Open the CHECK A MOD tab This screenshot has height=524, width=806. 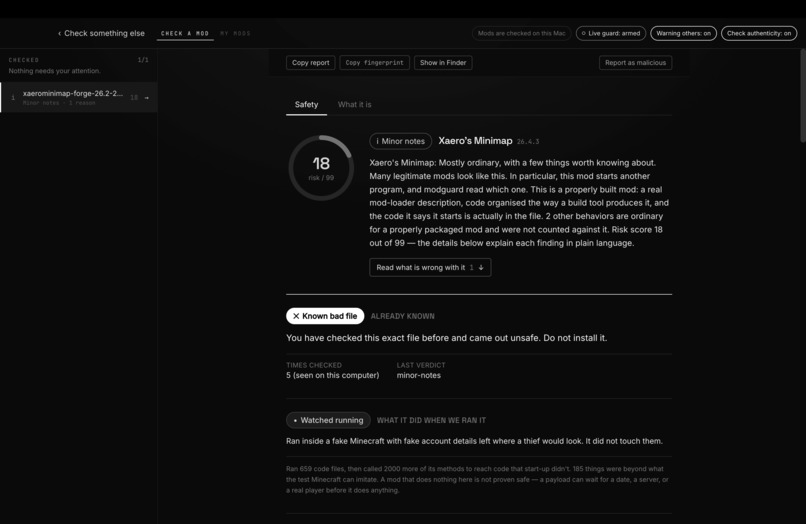[185, 33]
